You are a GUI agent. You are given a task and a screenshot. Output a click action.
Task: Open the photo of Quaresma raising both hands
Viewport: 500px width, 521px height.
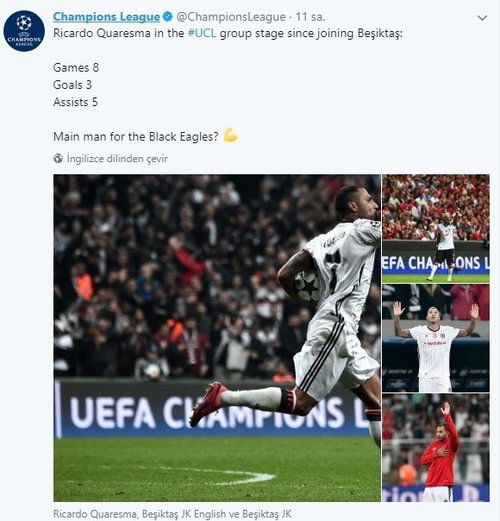[x=436, y=338]
